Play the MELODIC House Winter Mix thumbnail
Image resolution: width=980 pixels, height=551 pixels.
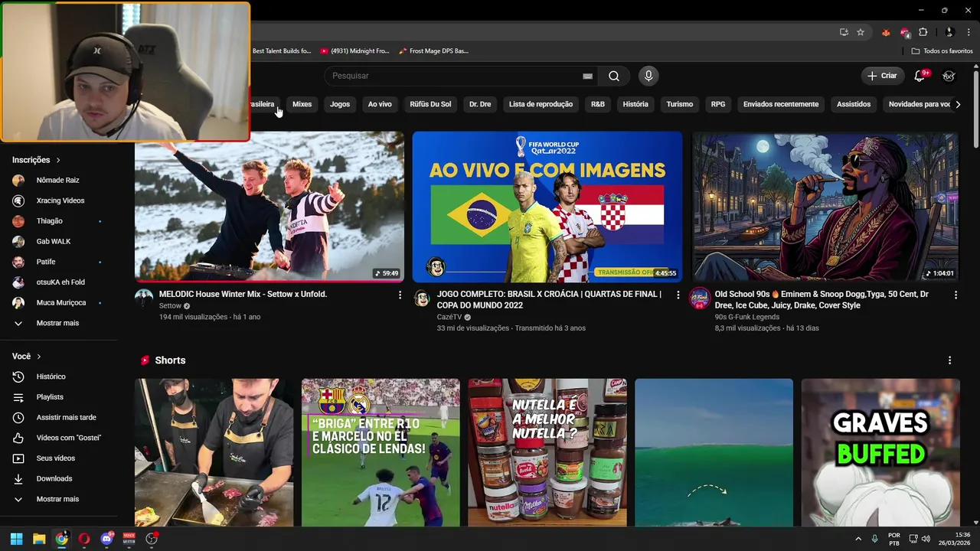pyautogui.click(x=269, y=207)
